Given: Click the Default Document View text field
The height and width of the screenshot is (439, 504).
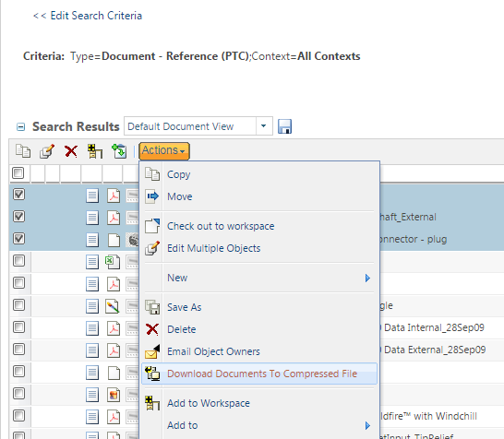Looking at the screenshot, I should point(190,126).
